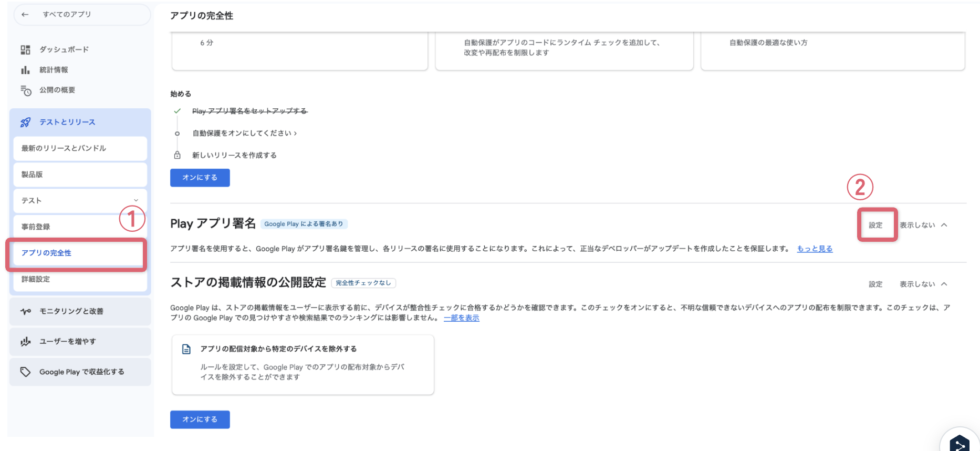Click the 自動保護がアプリのコードに card description

tap(561, 47)
